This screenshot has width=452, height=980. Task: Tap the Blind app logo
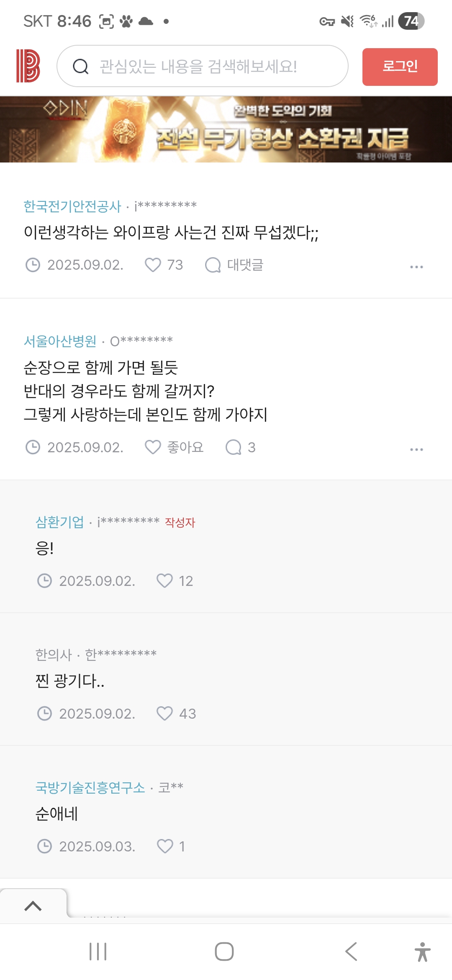28,66
